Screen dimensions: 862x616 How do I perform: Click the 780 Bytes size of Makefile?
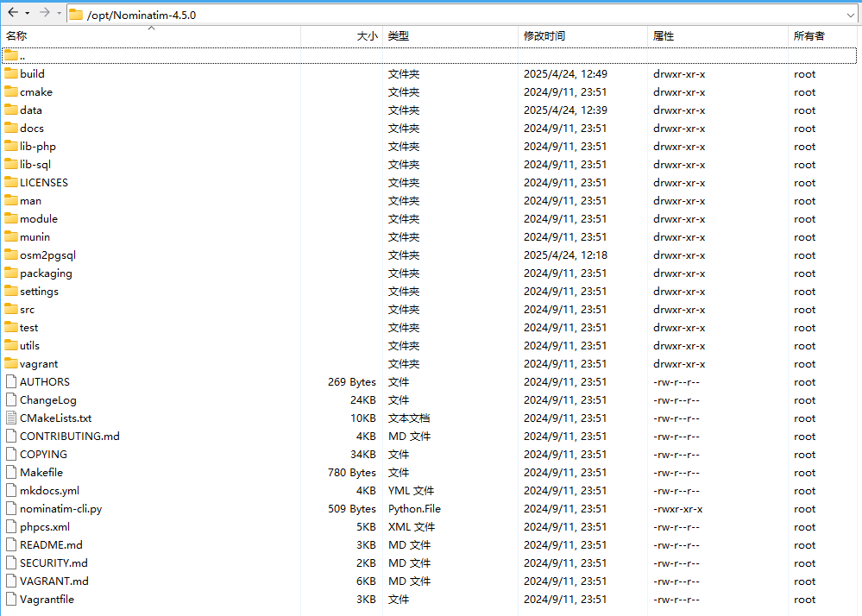click(x=352, y=473)
